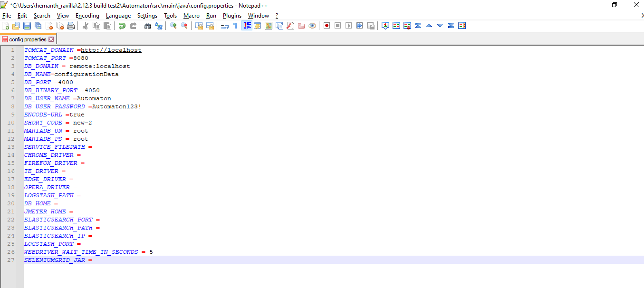644x288 pixels.
Task: Click the Print toolbar icon
Action: tap(71, 26)
